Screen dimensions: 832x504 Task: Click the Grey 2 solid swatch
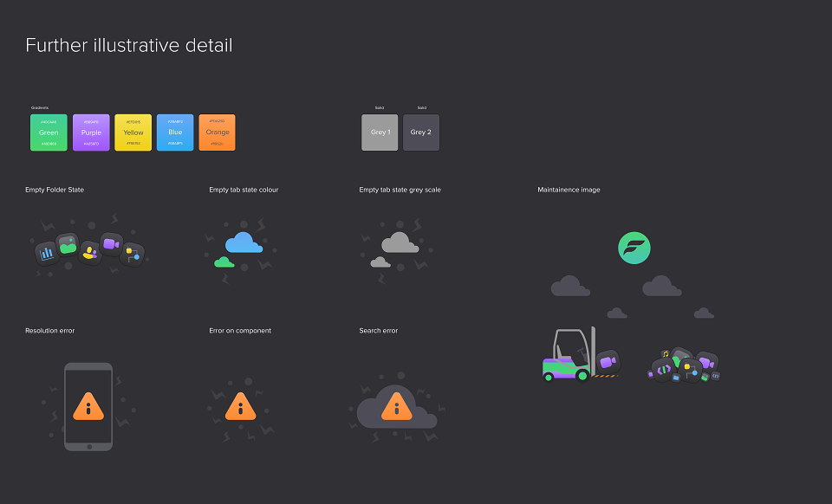(x=421, y=132)
